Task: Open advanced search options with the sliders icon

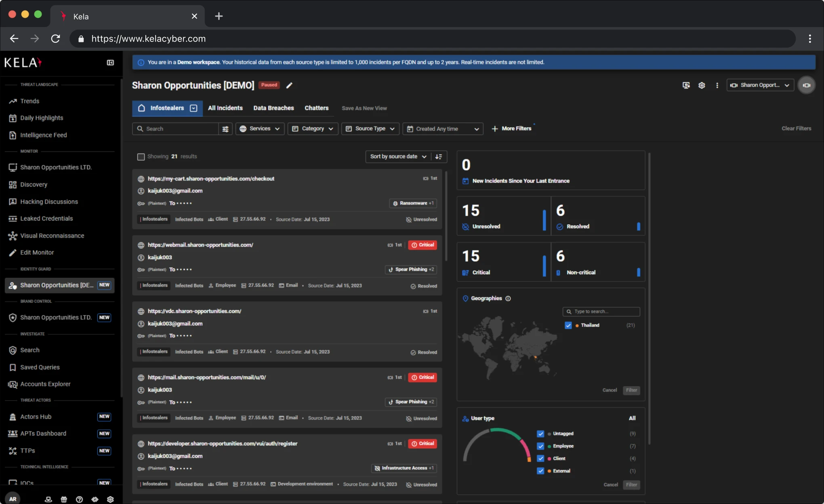Action: 225,129
